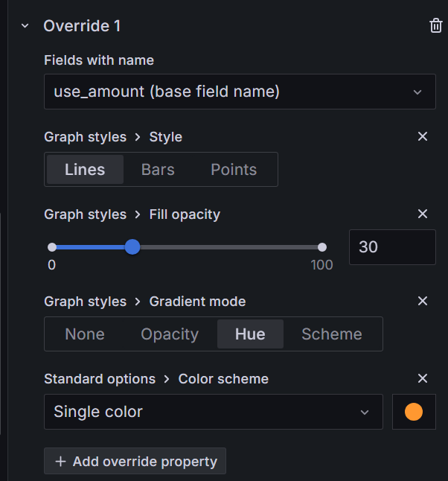
Task: Choose the Hue gradient mode
Action: click(x=250, y=334)
